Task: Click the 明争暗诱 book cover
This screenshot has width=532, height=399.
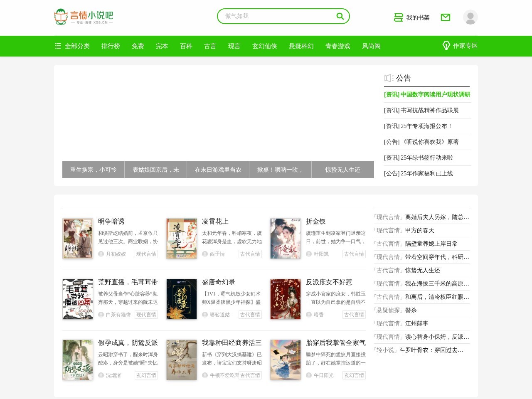Action: coord(78,239)
